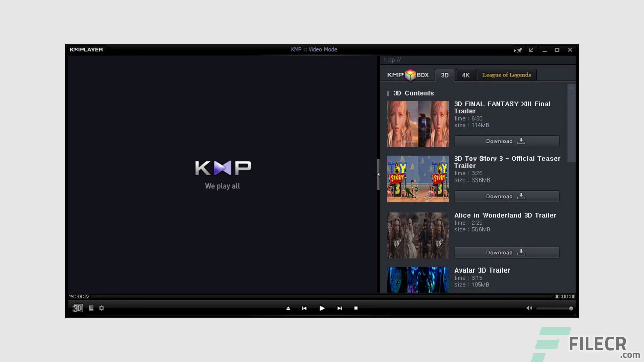
Task: Open the KMP BOX tab
Action: coord(408,75)
